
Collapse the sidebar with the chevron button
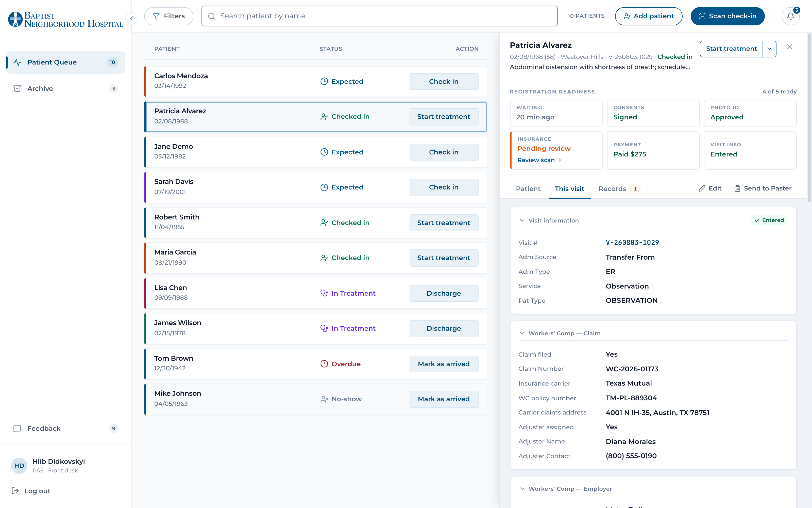point(131,18)
